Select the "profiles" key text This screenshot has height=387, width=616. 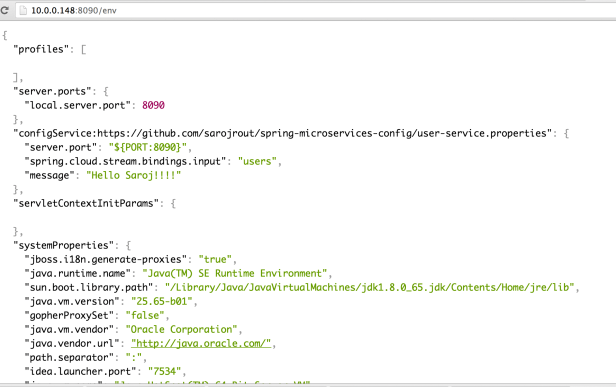(41, 50)
